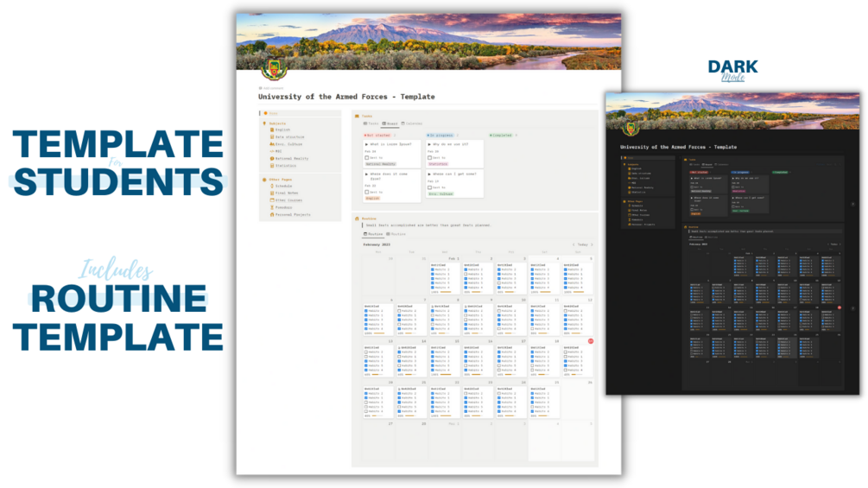Image resolution: width=868 pixels, height=488 pixels.
Task: Click Other Pages gear icon in light sidebar
Action: tap(264, 180)
